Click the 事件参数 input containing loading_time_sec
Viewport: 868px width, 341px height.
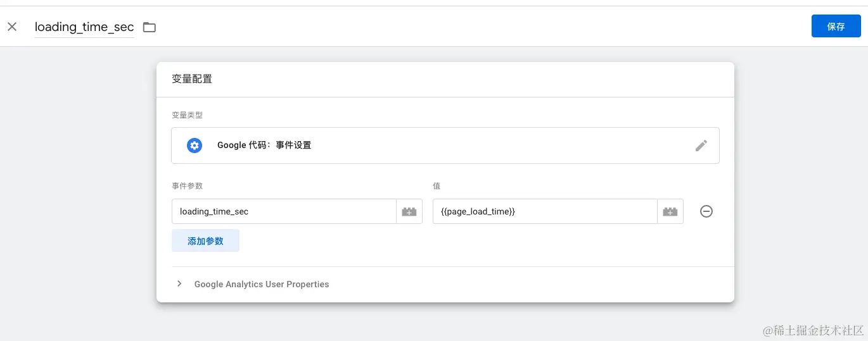click(x=284, y=211)
